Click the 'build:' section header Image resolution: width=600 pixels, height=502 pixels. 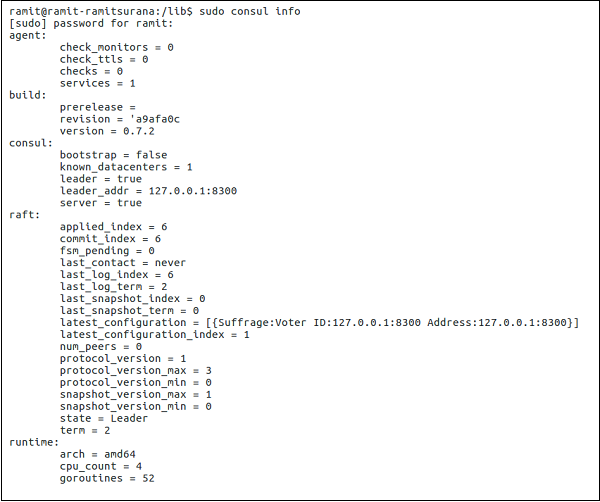tap(26, 95)
